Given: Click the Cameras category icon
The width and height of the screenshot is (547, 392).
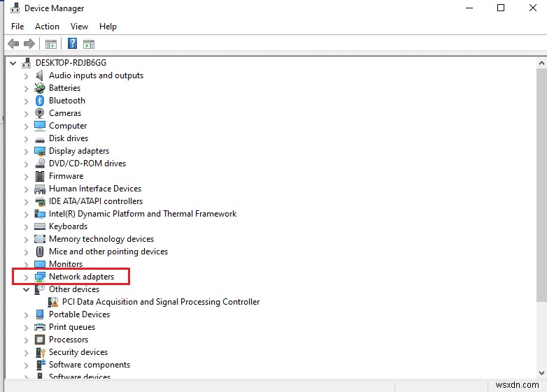Looking at the screenshot, I should (40, 113).
